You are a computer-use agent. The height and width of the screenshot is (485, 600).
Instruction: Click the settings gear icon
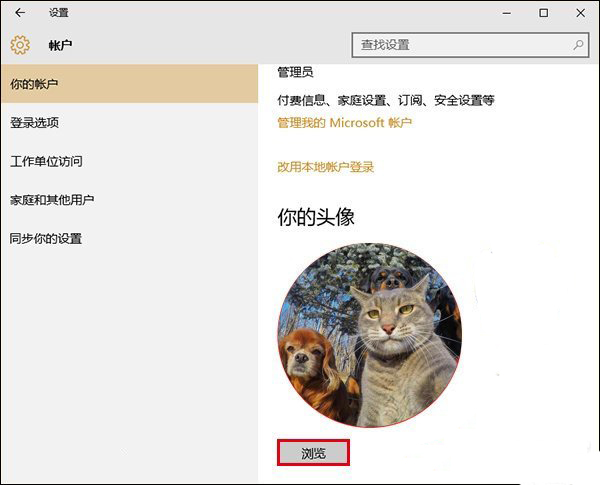click(x=21, y=45)
